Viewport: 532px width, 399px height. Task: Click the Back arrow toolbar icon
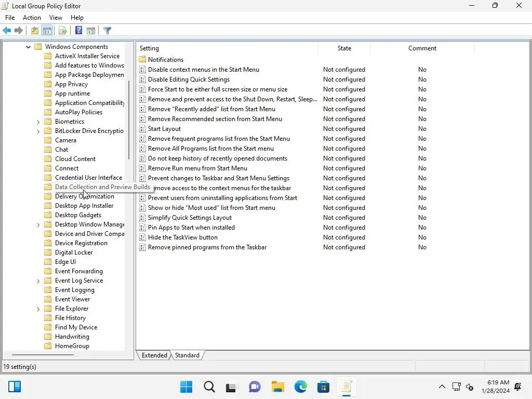7,31
